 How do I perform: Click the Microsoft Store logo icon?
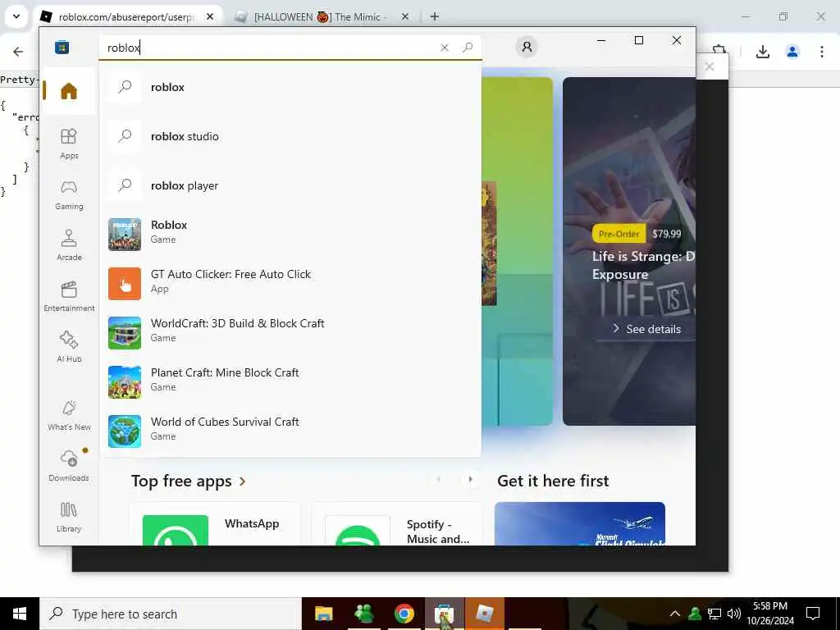(62, 47)
